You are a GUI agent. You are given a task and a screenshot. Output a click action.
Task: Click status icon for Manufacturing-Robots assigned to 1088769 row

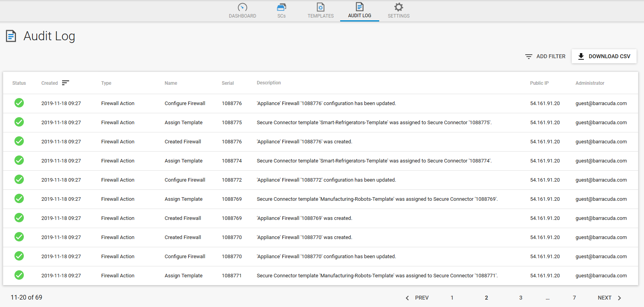pos(19,199)
